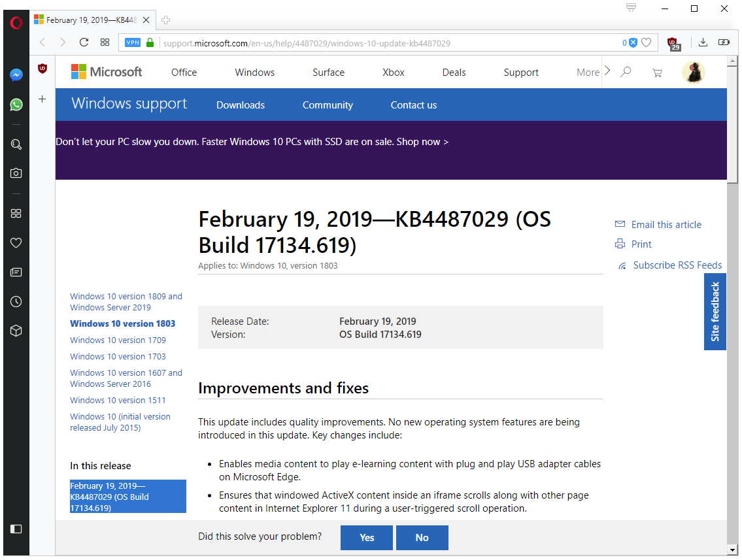This screenshot has width=742, height=560.
Task: Click the uBlock shield in sidebar panel
Action: (42, 69)
